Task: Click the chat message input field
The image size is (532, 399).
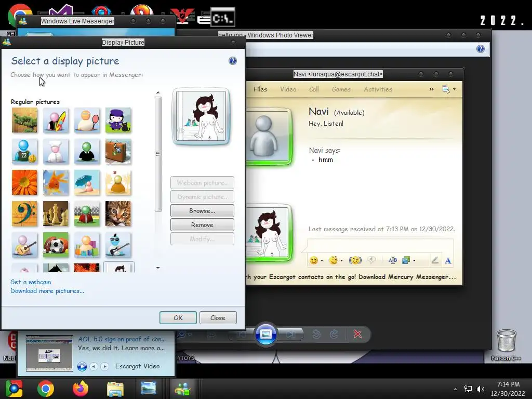Action: pos(380,246)
